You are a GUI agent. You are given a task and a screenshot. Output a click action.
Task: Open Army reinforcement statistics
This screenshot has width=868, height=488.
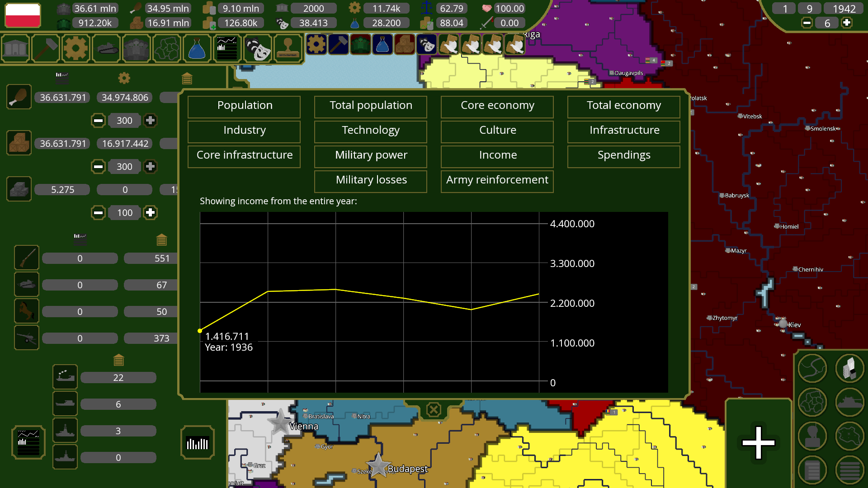click(497, 180)
